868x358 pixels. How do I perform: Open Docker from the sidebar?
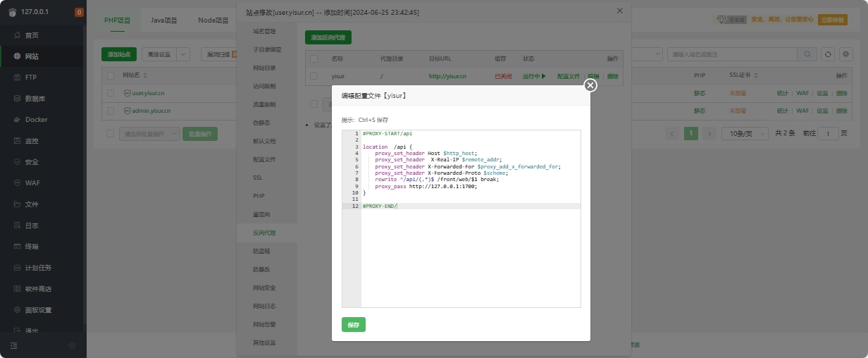pos(36,120)
